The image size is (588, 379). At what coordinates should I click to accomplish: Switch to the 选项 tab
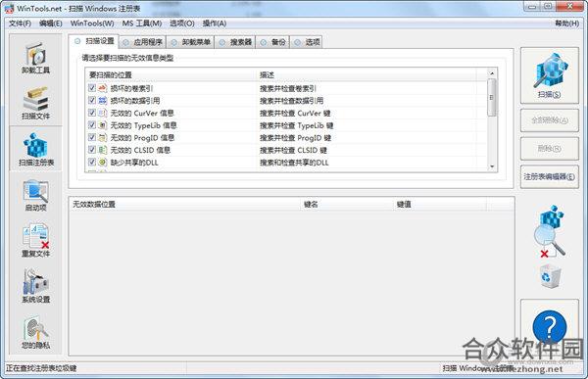point(307,42)
